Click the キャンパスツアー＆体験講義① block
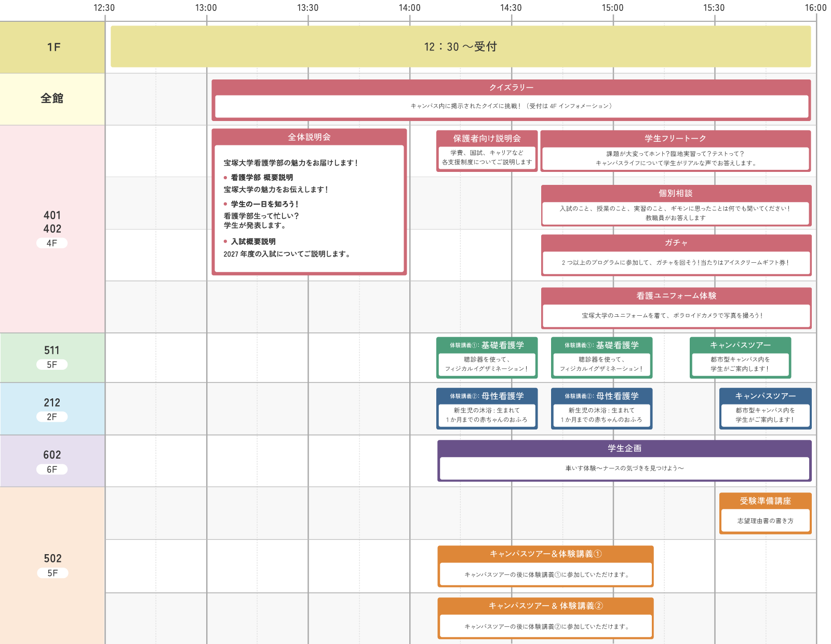Screen dimensions: 831x644 click(x=545, y=566)
